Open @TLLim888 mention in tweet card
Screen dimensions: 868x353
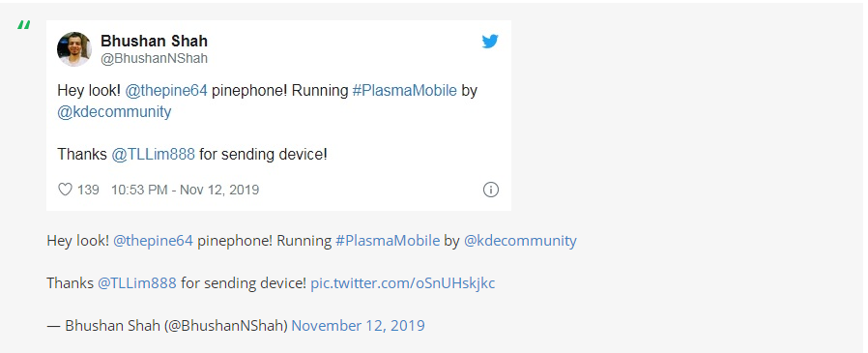[154, 154]
